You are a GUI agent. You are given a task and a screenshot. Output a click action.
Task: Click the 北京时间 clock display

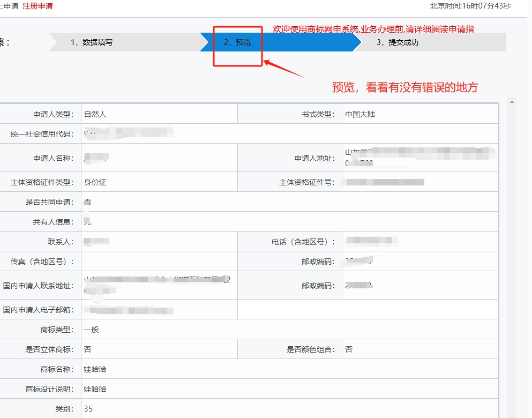[470, 6]
